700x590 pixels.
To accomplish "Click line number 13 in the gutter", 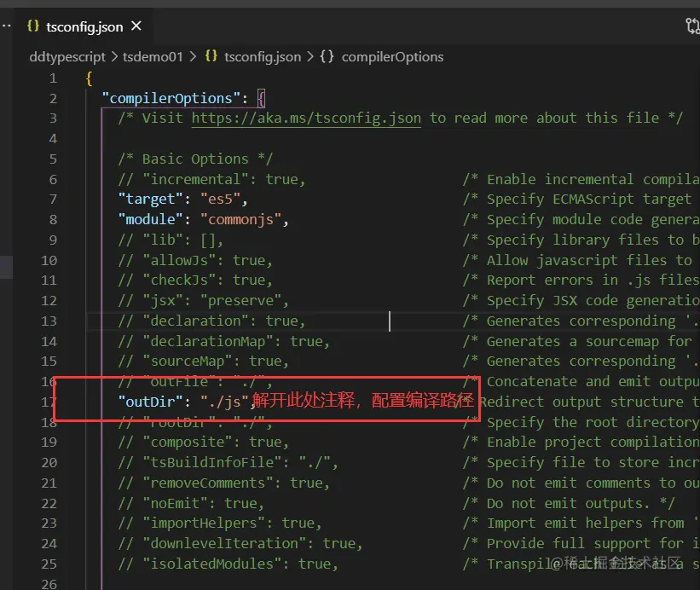I will click(49, 321).
